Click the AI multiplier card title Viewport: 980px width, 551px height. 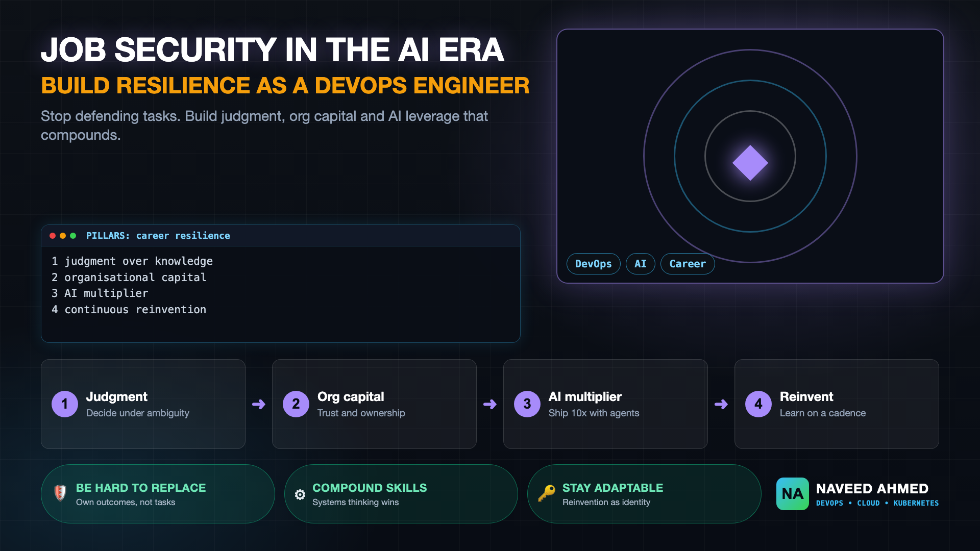[585, 397]
